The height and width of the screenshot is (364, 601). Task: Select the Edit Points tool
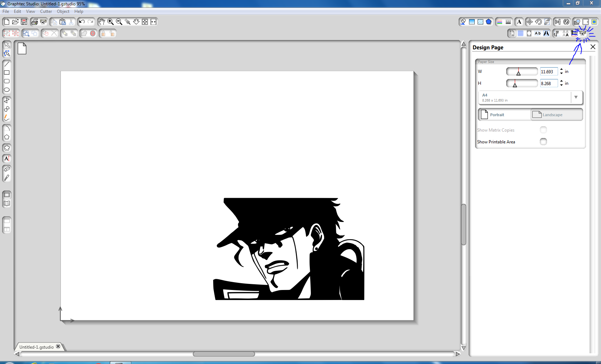pos(7,54)
